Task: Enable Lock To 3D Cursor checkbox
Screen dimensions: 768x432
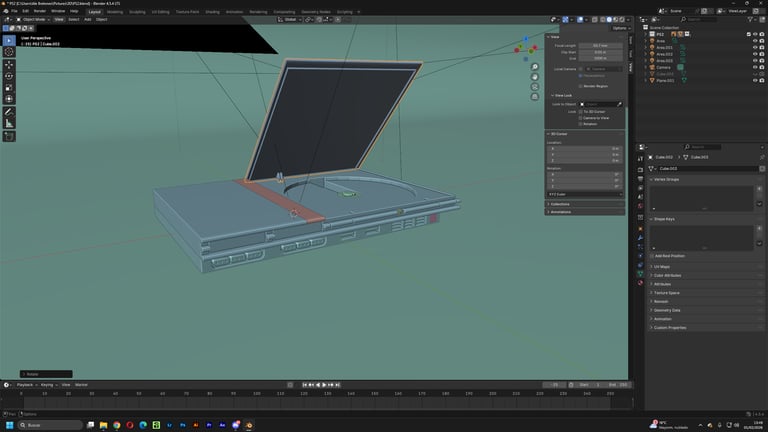Action: (x=580, y=112)
